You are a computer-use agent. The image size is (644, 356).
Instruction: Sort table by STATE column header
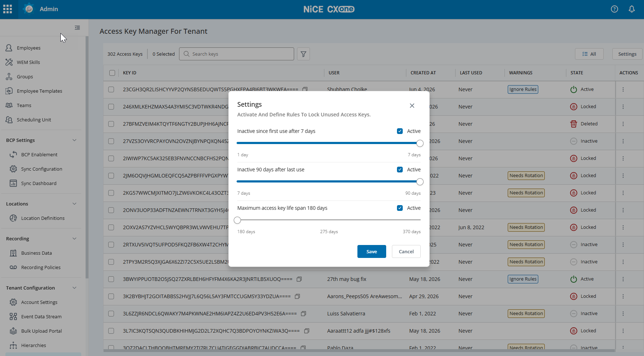[x=577, y=73]
